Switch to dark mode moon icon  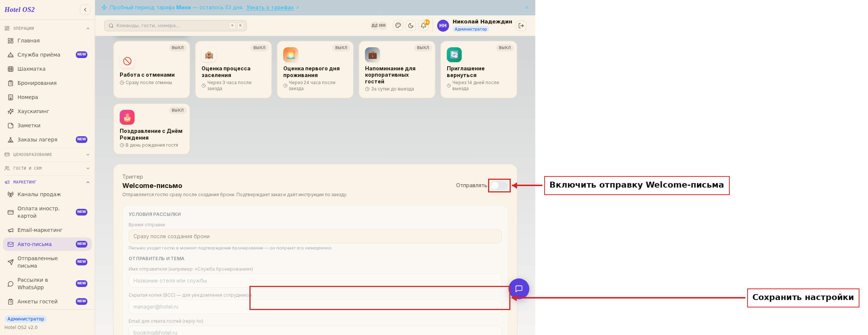[411, 26]
